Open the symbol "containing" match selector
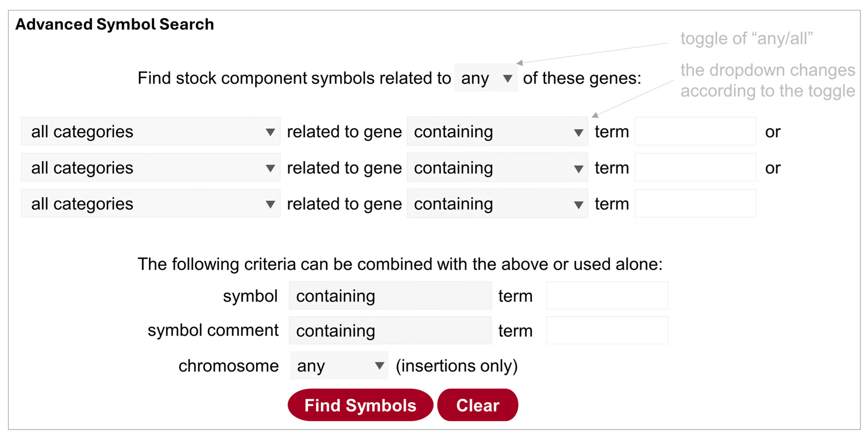Screen dimensions: 868x440 point(390,296)
